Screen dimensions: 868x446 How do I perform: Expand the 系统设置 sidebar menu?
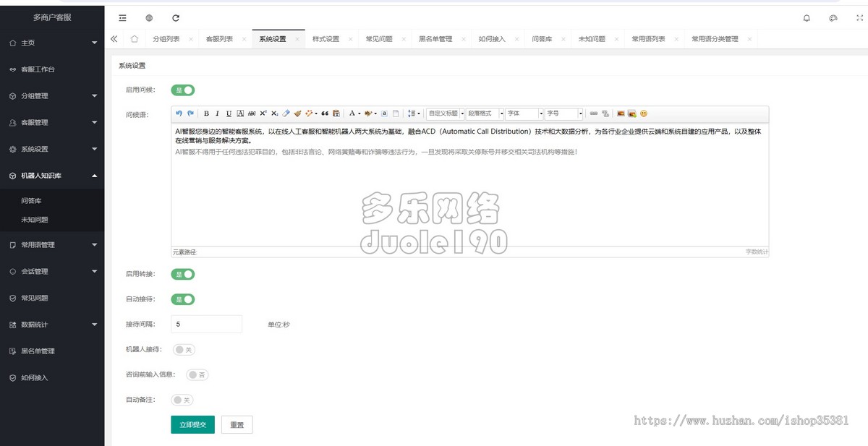(x=52, y=149)
